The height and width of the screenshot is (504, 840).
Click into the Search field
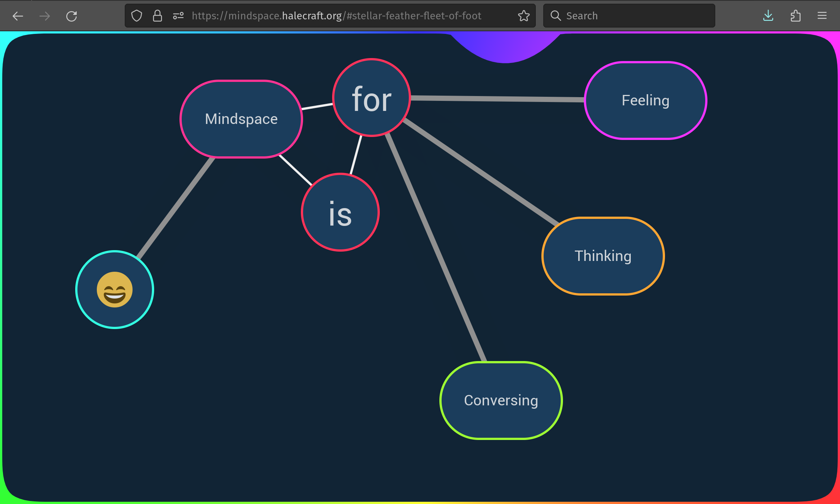[x=633, y=16]
